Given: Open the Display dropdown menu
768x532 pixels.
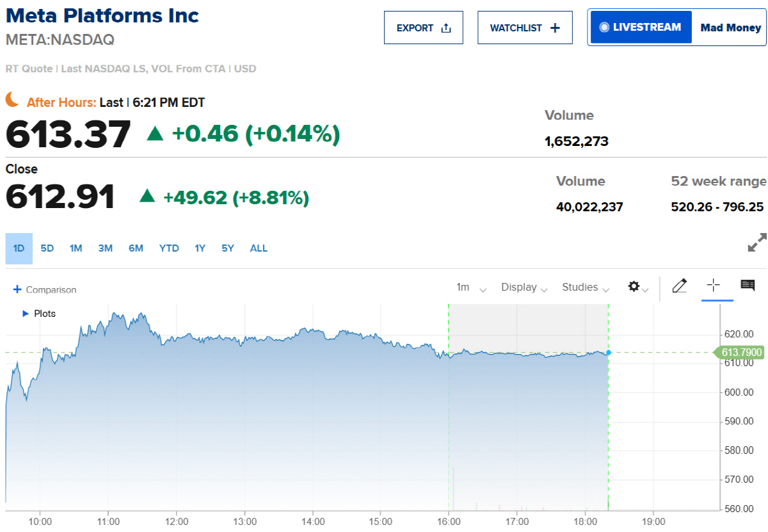Looking at the screenshot, I should tap(524, 287).
